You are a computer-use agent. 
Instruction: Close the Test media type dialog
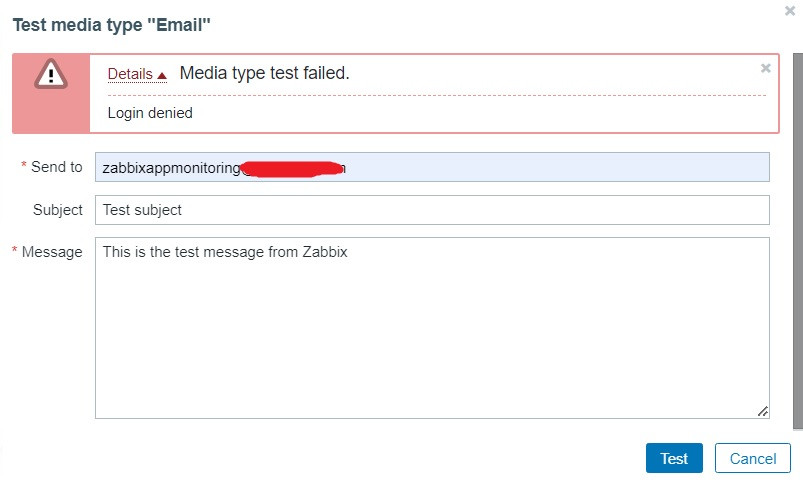click(790, 10)
